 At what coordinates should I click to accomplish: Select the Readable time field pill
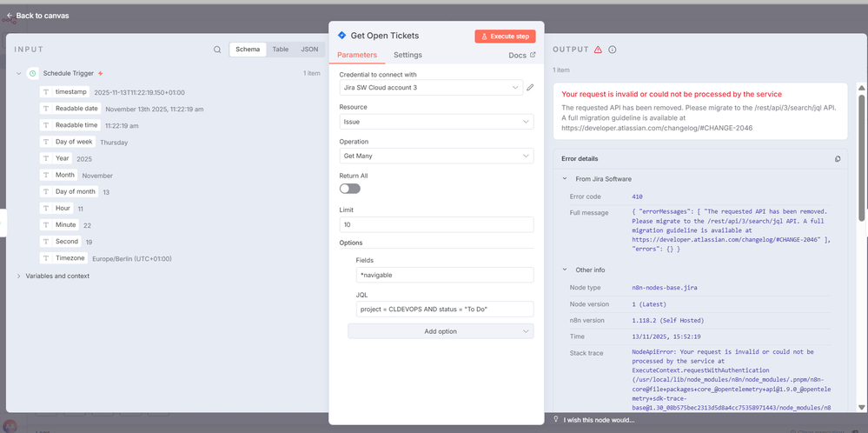pos(70,125)
